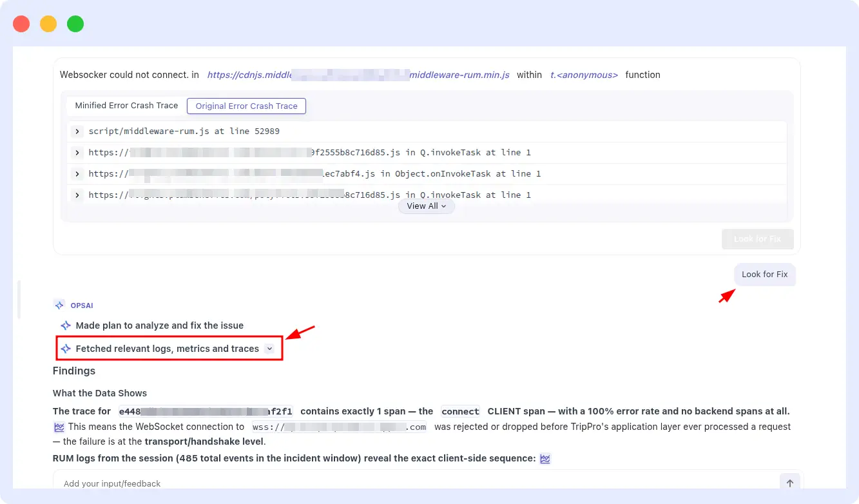This screenshot has height=504, width=859.
Task: Click Made plan to analyze and fix the issue
Action: click(160, 325)
